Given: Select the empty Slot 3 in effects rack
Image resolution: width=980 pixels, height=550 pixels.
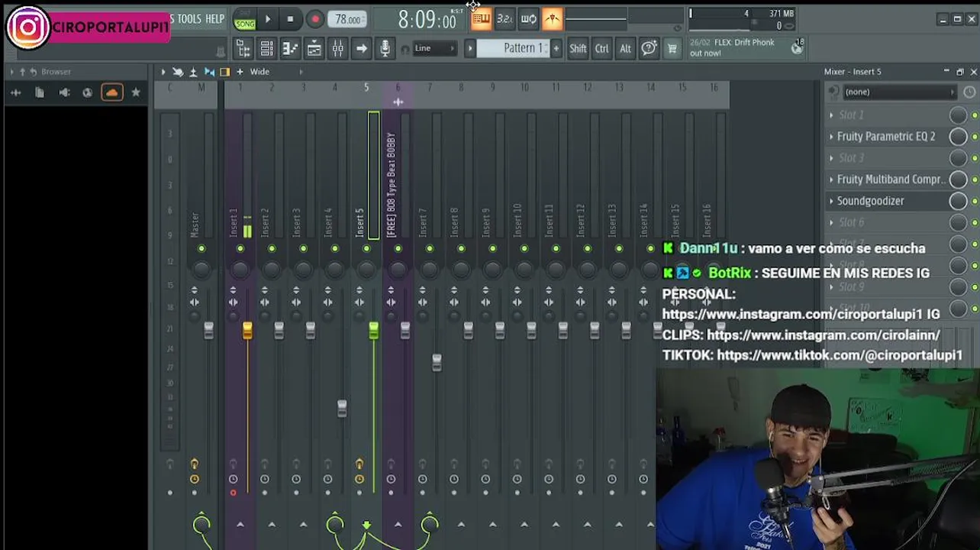Looking at the screenshot, I should (x=852, y=158).
